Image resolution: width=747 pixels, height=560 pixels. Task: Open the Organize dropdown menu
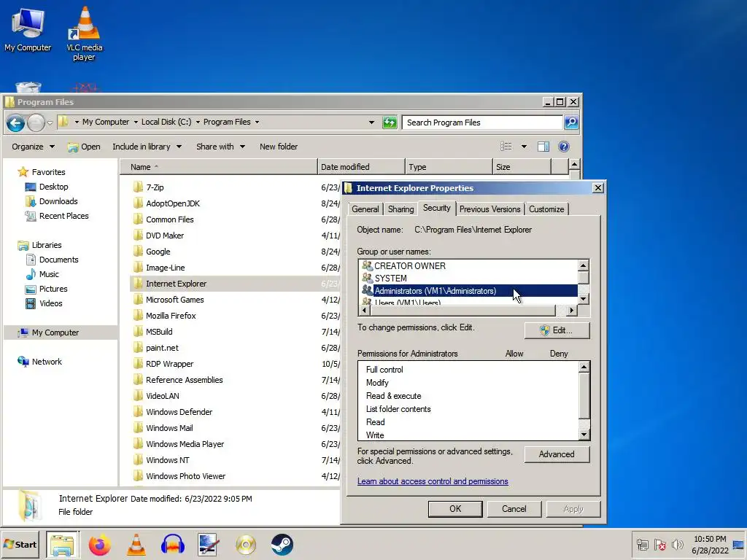33,147
